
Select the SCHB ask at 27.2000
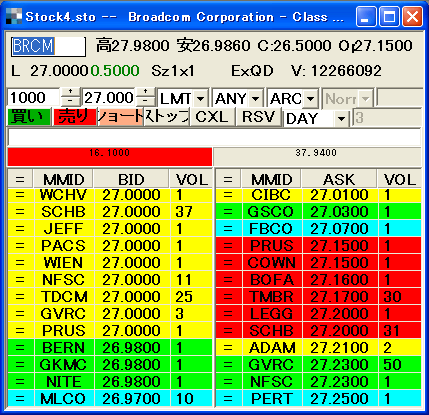(x=318, y=330)
